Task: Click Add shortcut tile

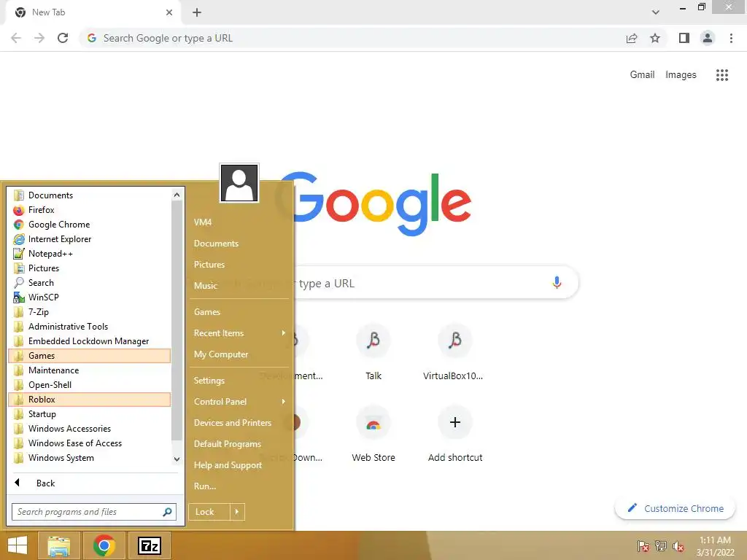Action: 455,433
